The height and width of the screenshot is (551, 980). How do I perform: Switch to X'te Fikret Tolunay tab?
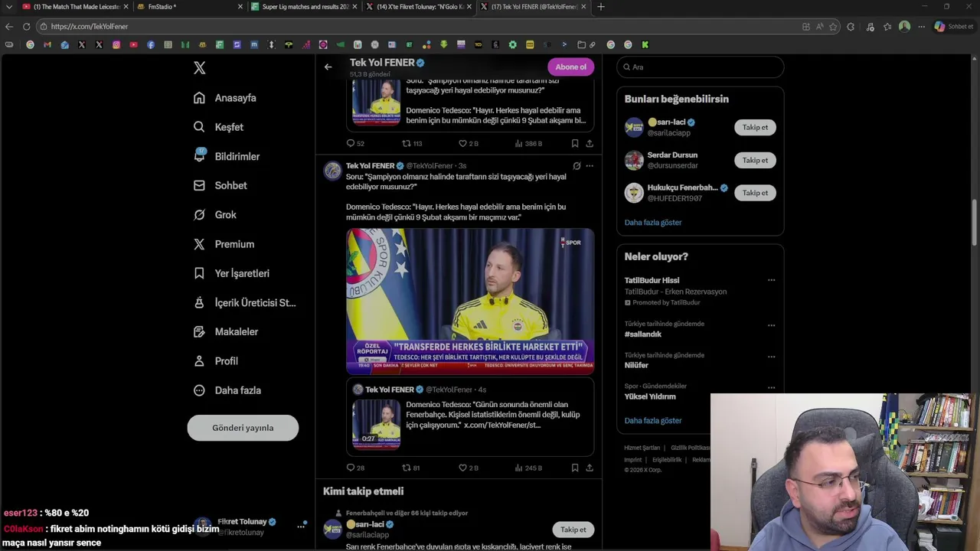point(417,7)
